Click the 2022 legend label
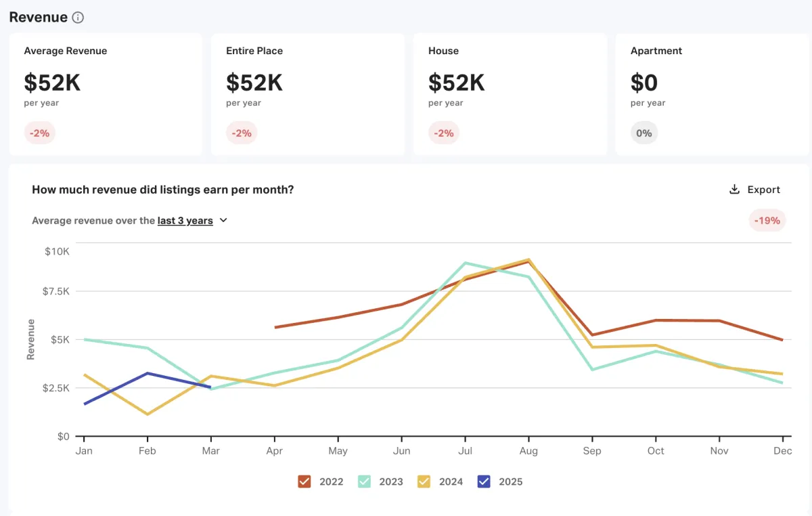 331,481
